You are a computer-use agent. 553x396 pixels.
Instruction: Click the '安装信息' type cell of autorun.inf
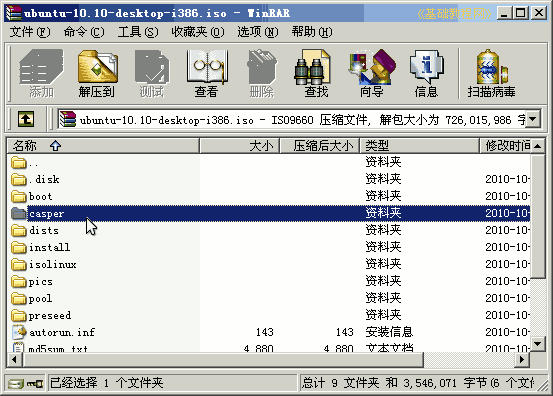click(389, 332)
